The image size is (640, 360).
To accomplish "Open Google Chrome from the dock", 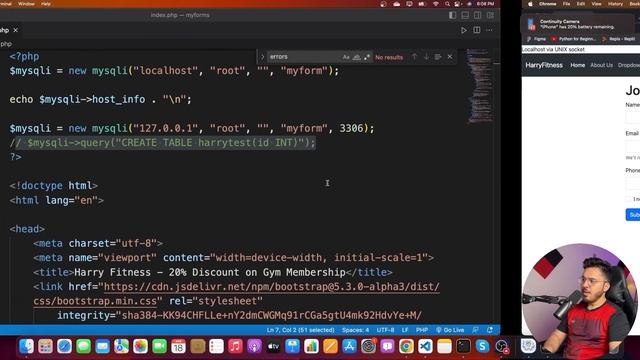I will click(x=406, y=347).
